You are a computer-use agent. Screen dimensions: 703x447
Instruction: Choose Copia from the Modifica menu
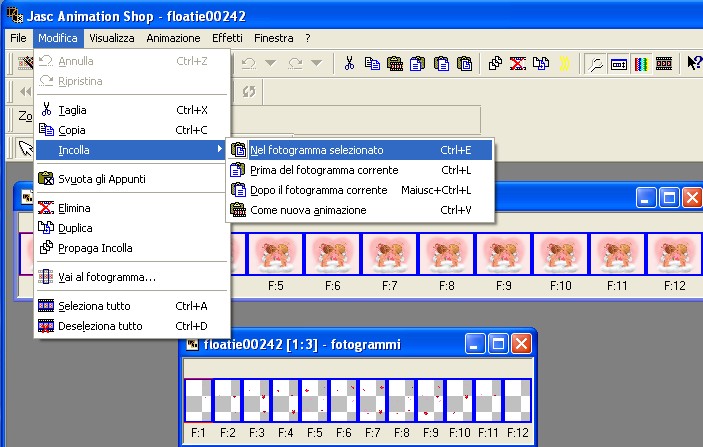[132, 130]
